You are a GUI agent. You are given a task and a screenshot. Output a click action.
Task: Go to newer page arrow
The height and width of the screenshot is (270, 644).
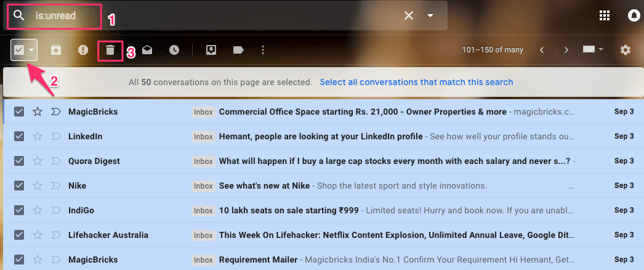(542, 50)
